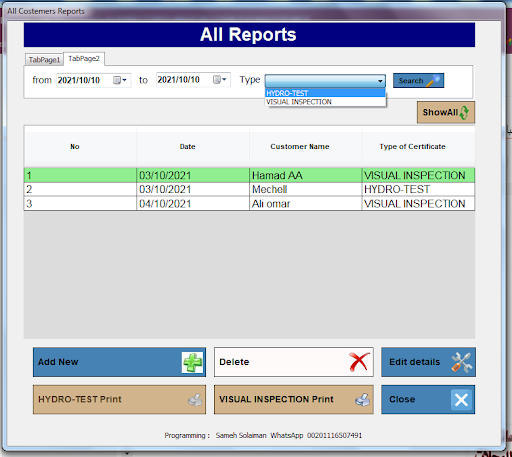
Task: Choose VISUAL INSPECTION from the Type list
Action: tap(325, 102)
